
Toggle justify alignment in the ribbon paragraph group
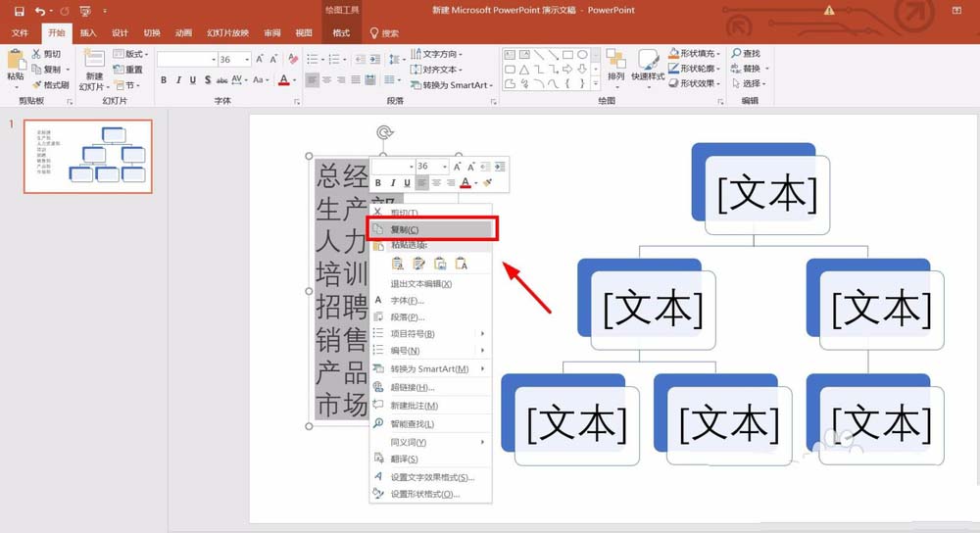tap(355, 80)
